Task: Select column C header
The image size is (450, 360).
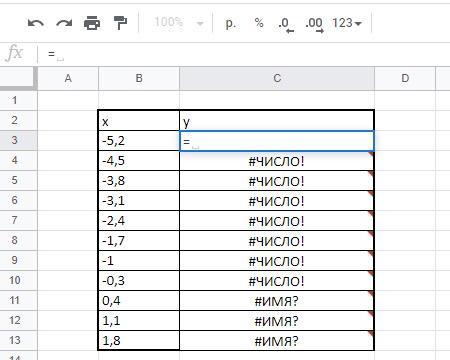Action: (x=277, y=78)
